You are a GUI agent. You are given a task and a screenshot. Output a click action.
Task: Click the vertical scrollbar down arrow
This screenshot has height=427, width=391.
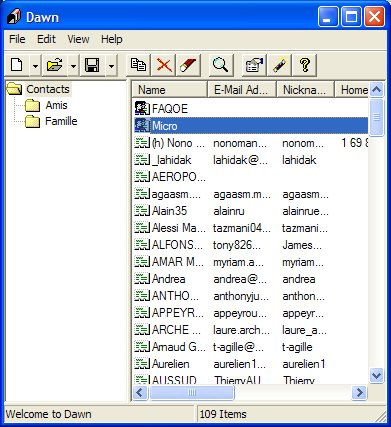tap(377, 376)
